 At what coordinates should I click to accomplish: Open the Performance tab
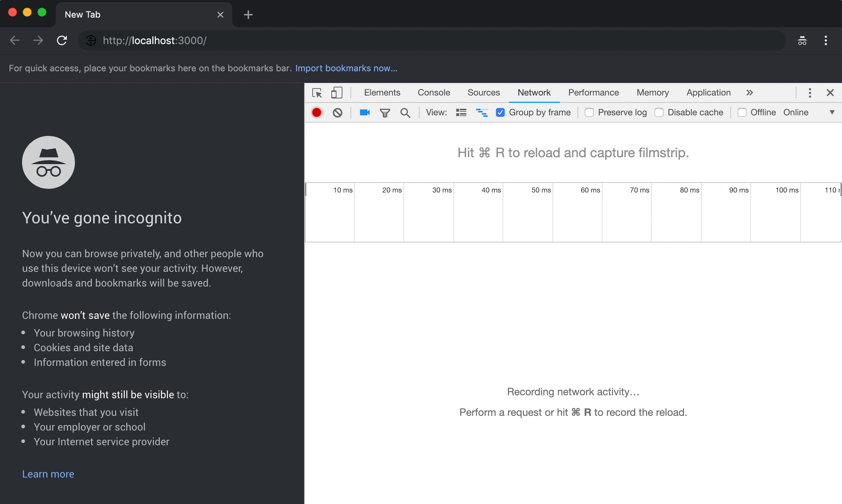[x=593, y=93]
